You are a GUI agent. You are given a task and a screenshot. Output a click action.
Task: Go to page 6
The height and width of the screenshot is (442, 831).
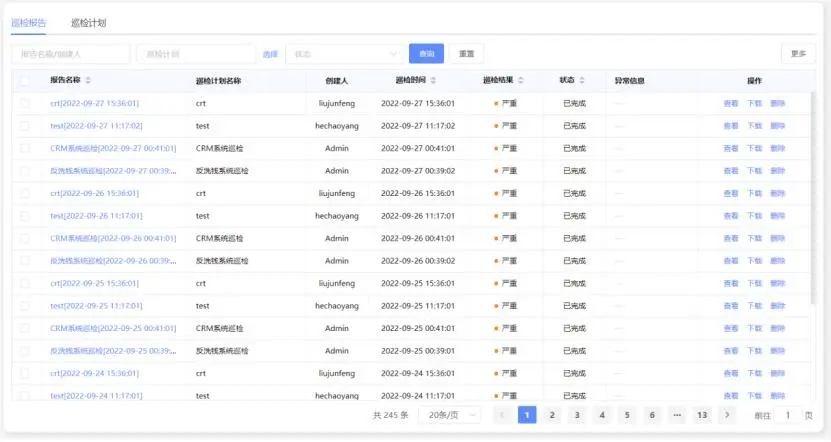point(652,415)
